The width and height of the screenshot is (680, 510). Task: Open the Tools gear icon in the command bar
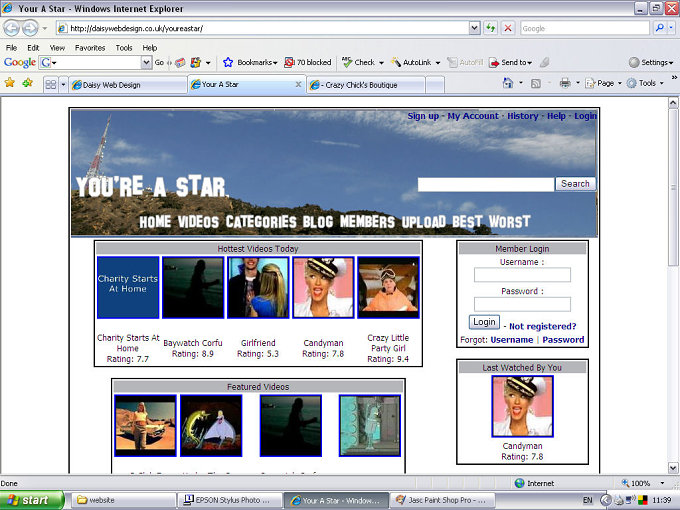(x=631, y=83)
